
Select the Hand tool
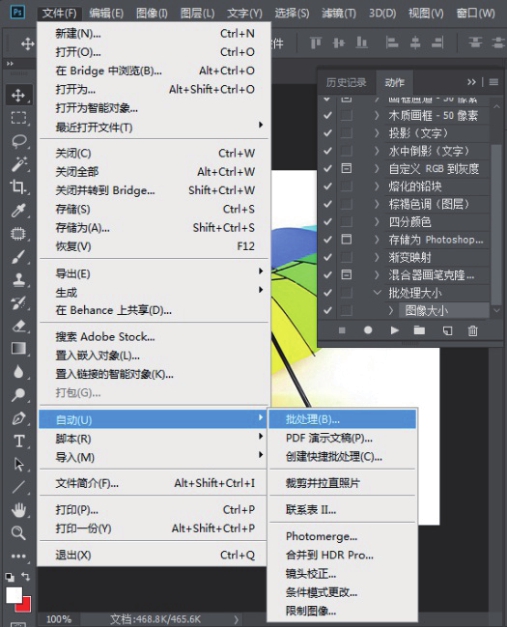pyautogui.click(x=18, y=510)
